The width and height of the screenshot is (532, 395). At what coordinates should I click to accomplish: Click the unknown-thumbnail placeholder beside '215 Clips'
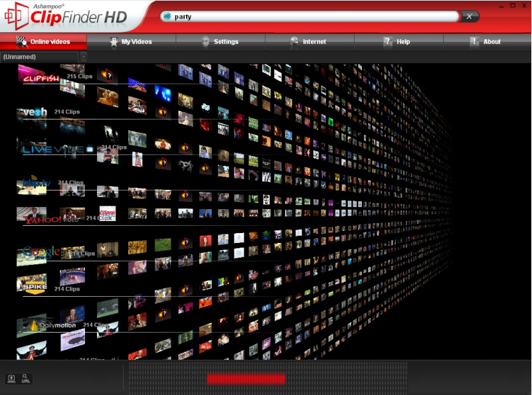click(x=107, y=75)
